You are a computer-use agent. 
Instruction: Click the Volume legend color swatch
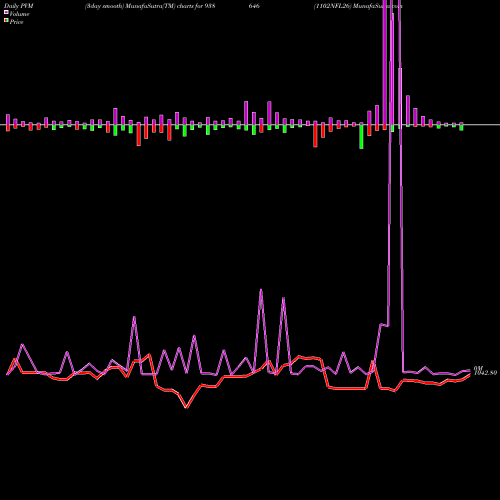[6, 12]
